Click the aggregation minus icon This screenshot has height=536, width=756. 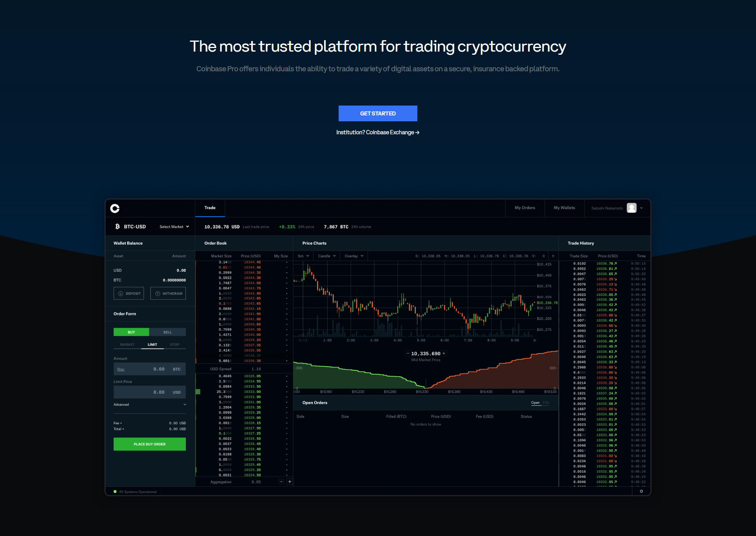tap(281, 482)
